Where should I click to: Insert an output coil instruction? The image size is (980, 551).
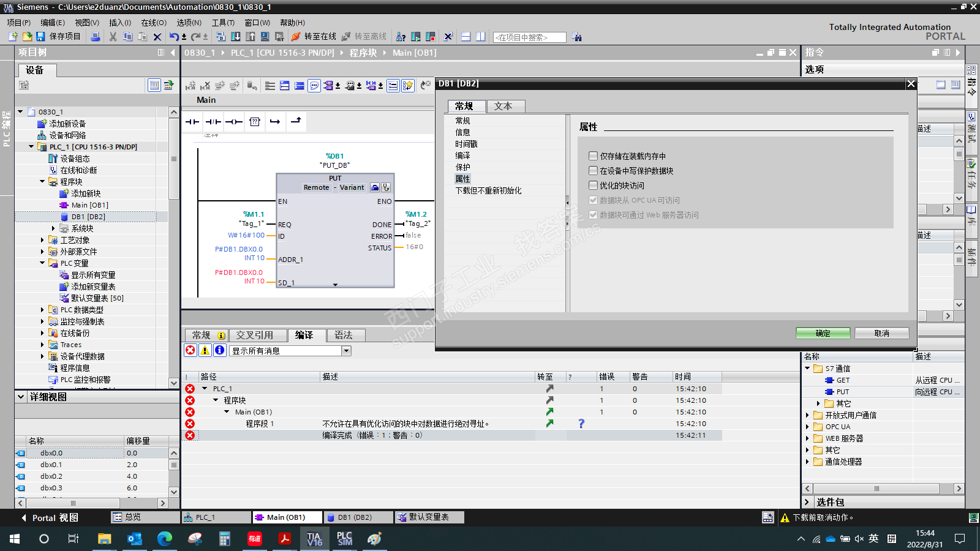click(234, 122)
